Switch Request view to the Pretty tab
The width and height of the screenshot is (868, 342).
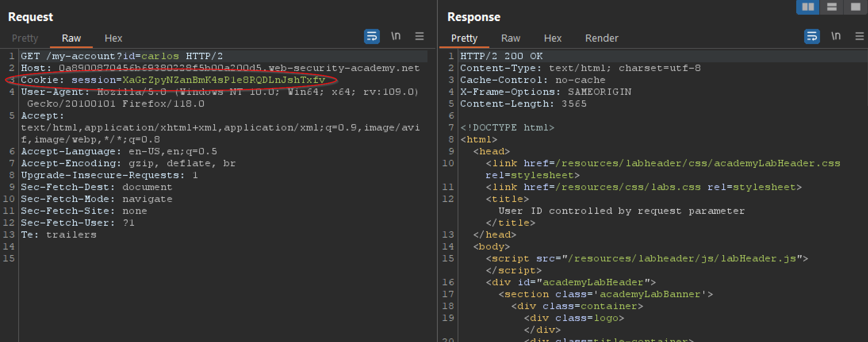tap(25, 38)
